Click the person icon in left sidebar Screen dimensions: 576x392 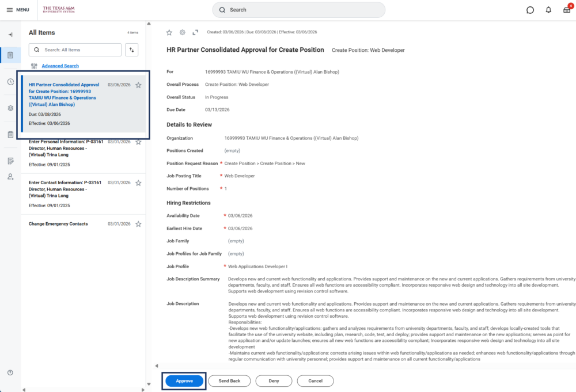pyautogui.click(x=10, y=177)
